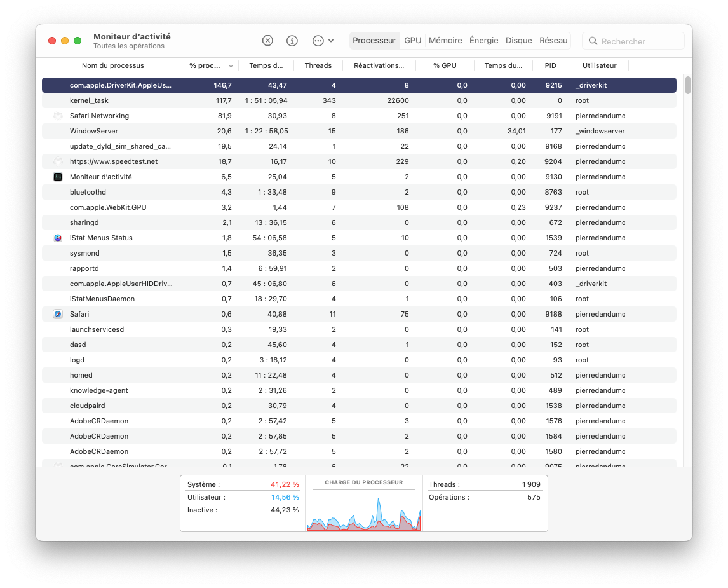
Task: Sort by PID column header
Action: pos(551,66)
